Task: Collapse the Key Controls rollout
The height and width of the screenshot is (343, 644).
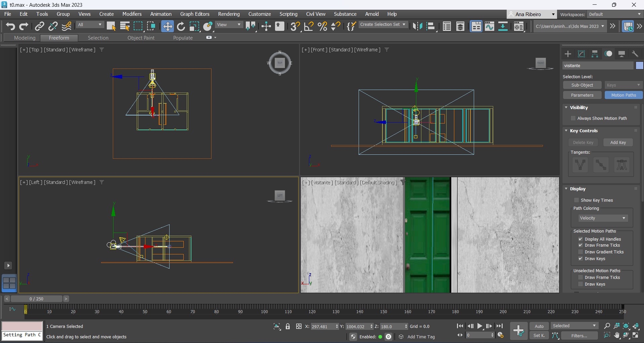Action: pyautogui.click(x=584, y=131)
